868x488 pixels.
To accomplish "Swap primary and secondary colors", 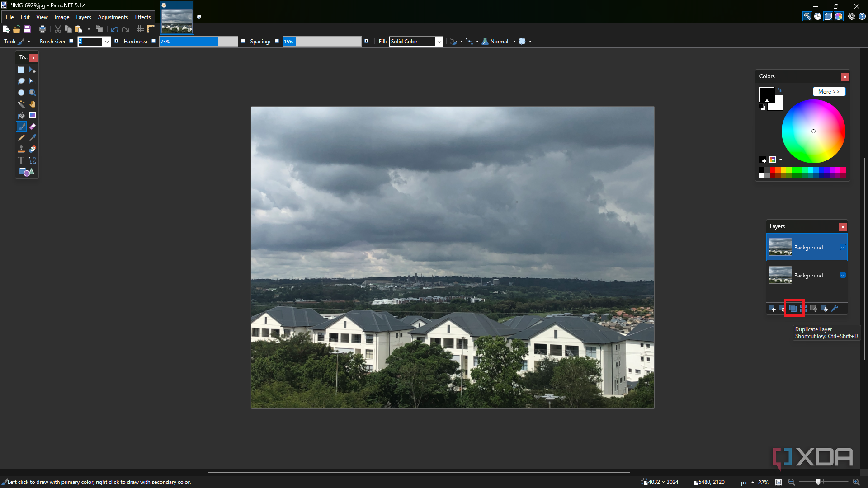I will 779,90.
